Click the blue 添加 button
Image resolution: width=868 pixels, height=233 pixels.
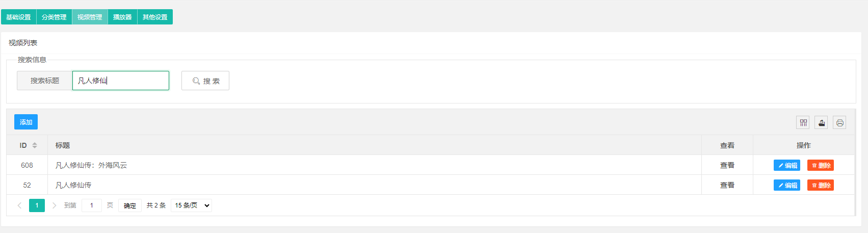pos(26,122)
